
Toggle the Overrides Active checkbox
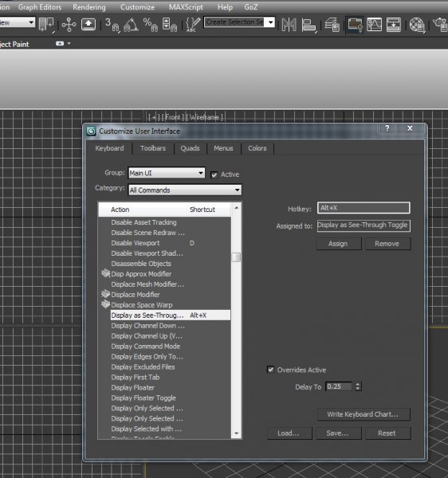[x=270, y=370]
